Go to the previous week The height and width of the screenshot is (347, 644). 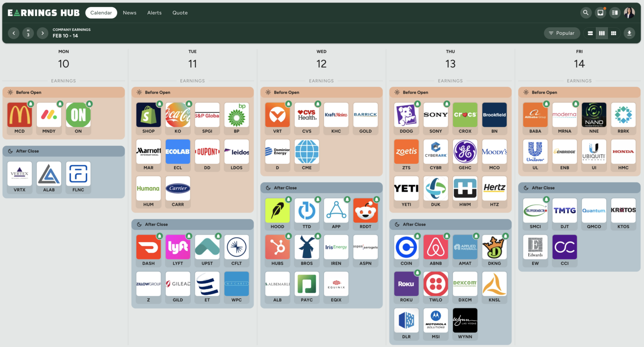click(x=14, y=33)
